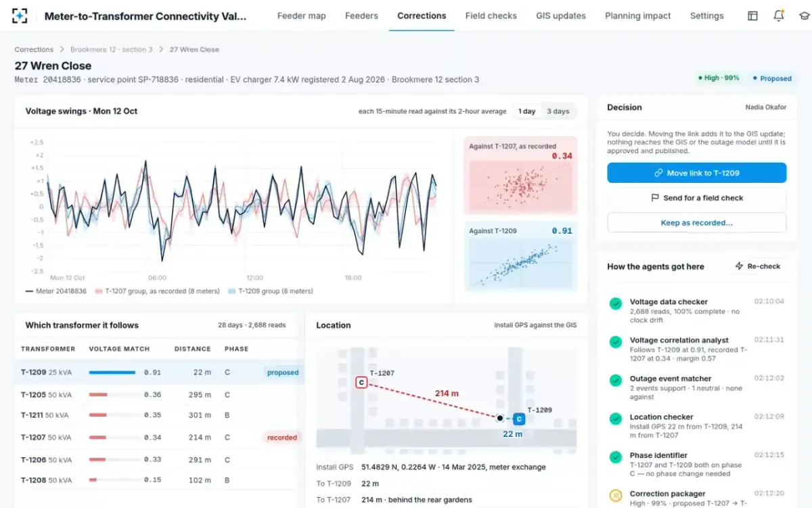Viewport: 812px width, 508px height.
Task: Click the TRANSFORMER column header
Action: 48,349
